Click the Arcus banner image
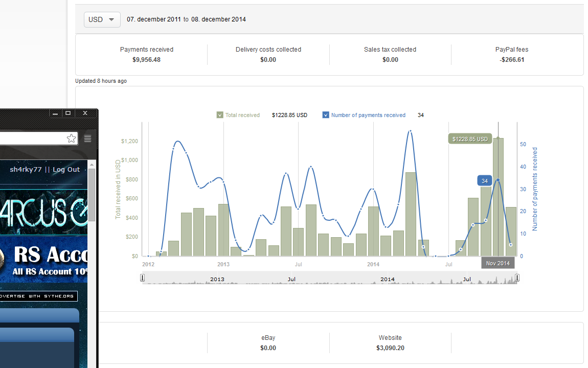The width and height of the screenshot is (588, 368). click(x=44, y=213)
